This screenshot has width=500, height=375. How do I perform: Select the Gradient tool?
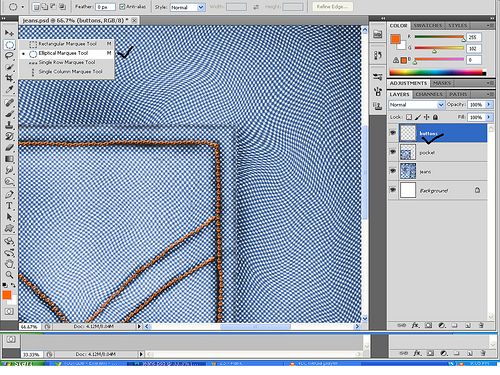coord(9,159)
